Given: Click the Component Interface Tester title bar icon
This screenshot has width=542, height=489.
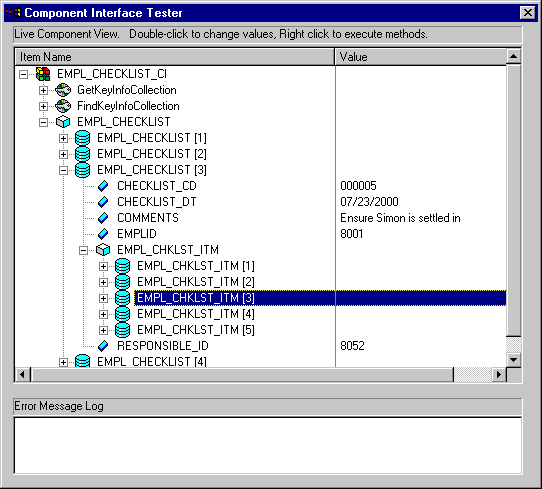Looking at the screenshot, I should point(13,13).
